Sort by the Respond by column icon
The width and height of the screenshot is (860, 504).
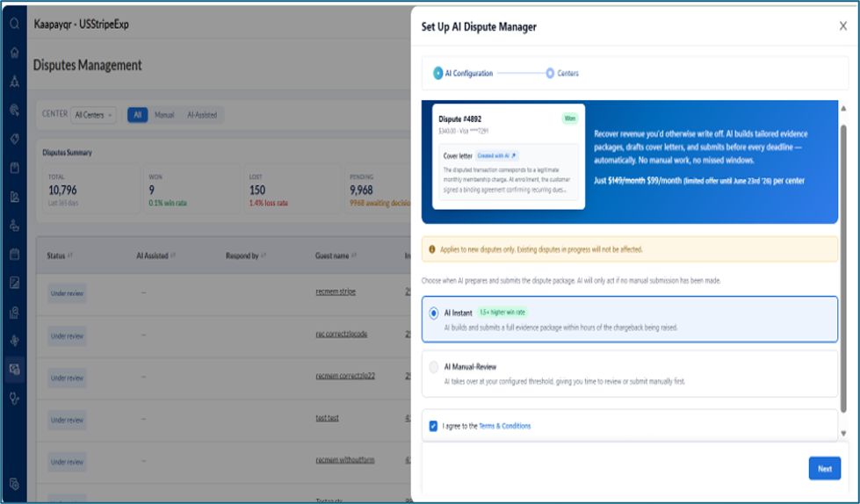264,256
